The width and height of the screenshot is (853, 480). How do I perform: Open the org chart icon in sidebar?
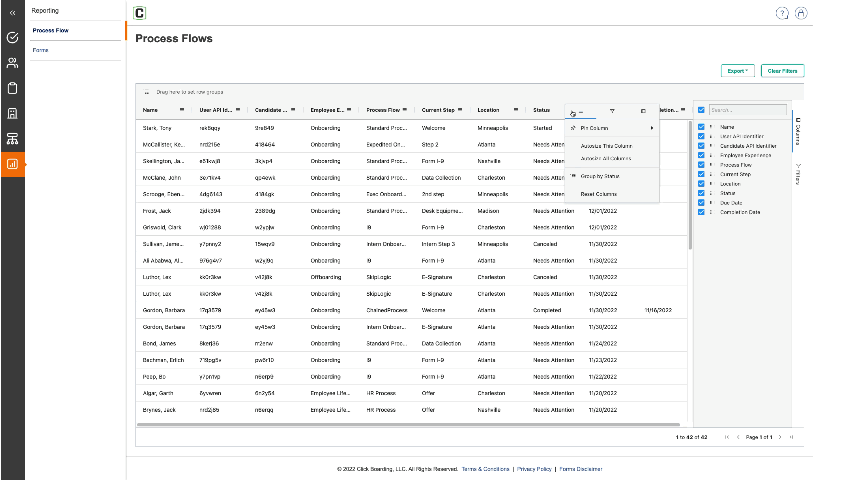pyautogui.click(x=12, y=138)
